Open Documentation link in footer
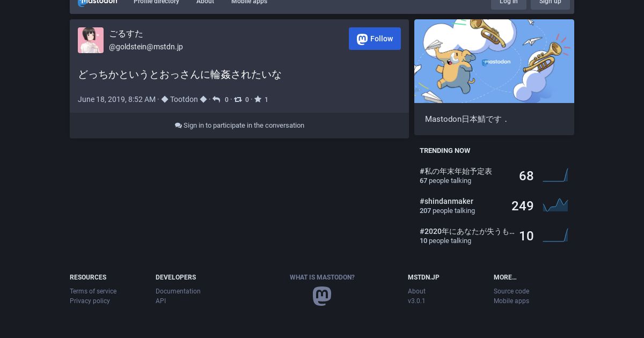This screenshot has width=644, height=338. 178,291
